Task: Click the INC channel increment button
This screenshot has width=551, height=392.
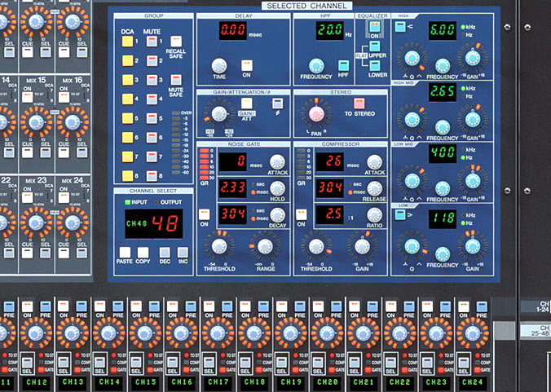Action: coord(183,253)
